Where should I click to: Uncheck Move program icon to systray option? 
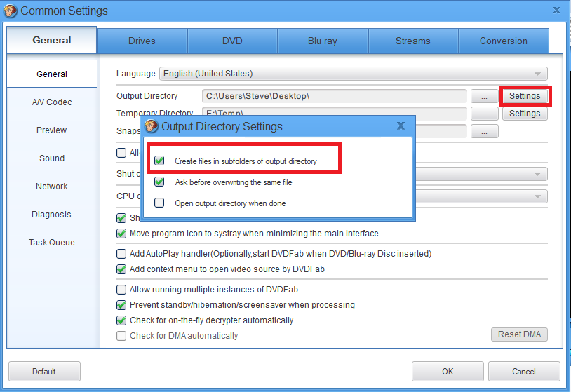pyautogui.click(x=121, y=234)
